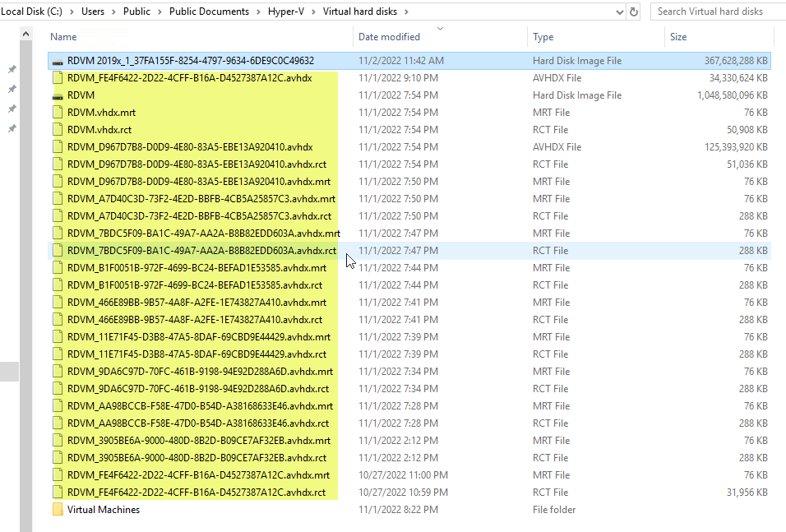
Task: Toggle sort direction arrow above Date modified
Action: click(x=440, y=29)
